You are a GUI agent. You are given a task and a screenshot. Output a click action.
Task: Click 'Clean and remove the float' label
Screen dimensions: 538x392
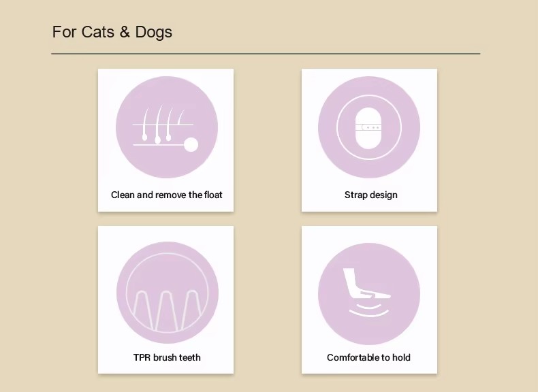[x=167, y=195]
